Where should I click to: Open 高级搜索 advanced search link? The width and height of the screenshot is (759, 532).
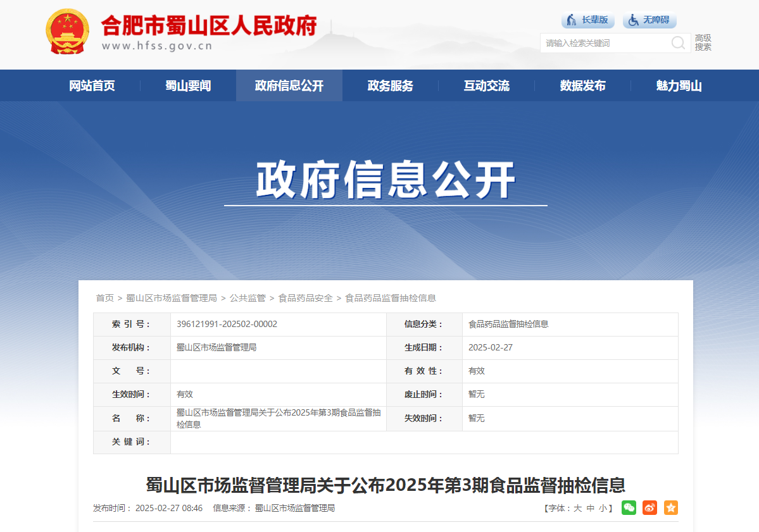coord(703,42)
